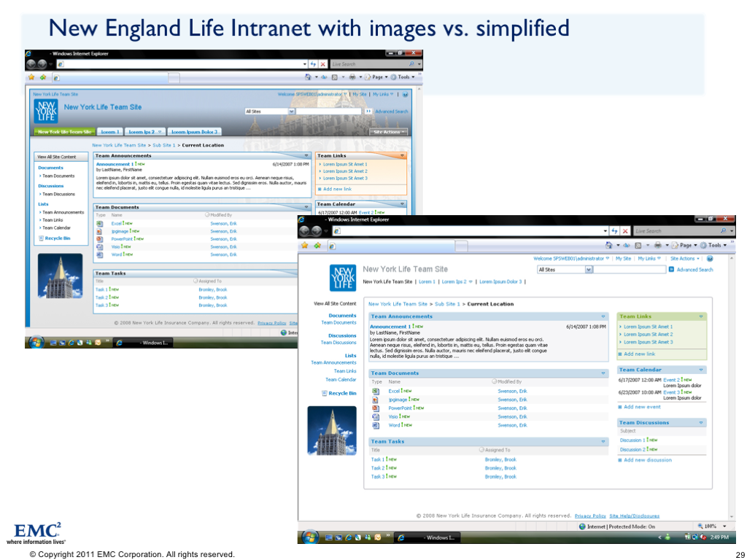This screenshot has width=747, height=560.
Task: Click My Site link in front window
Action: [x=623, y=259]
